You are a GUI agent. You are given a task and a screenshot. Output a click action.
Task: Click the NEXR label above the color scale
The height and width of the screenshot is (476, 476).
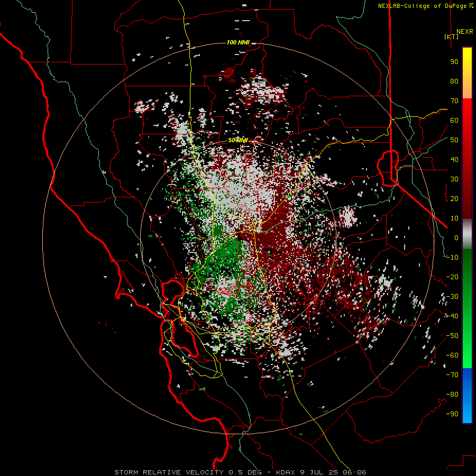tap(464, 32)
